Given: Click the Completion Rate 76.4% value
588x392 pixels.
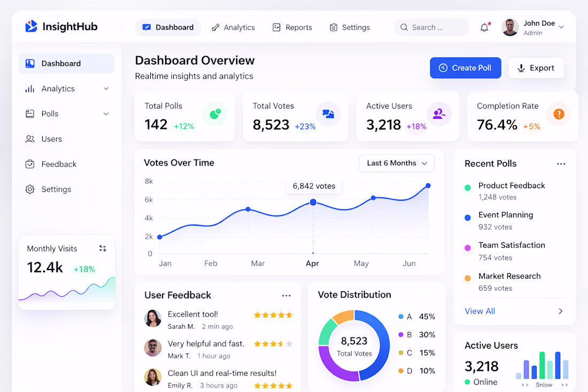Looking at the screenshot, I should pyautogui.click(x=497, y=125).
